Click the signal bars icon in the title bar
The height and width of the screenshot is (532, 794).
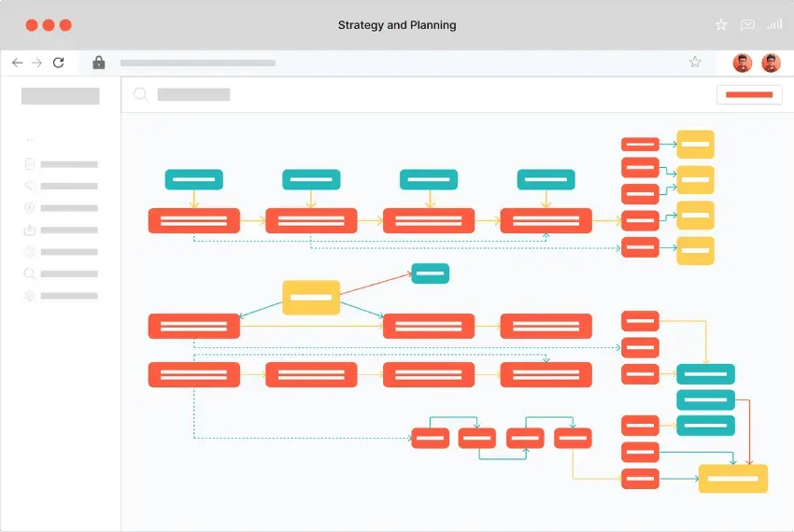774,25
